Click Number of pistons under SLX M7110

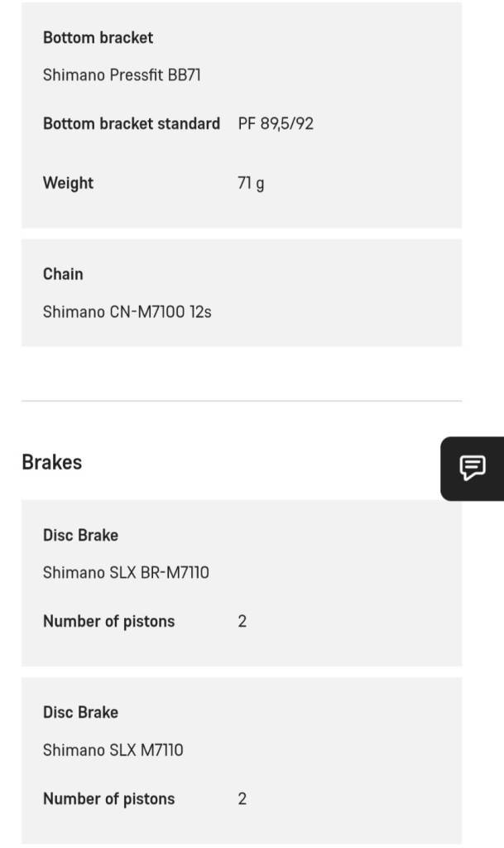(108, 799)
